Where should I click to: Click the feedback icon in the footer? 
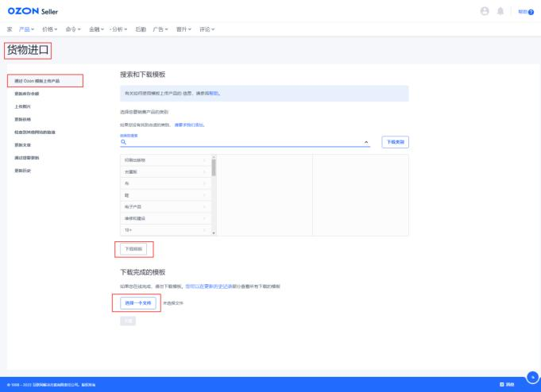(x=501, y=384)
